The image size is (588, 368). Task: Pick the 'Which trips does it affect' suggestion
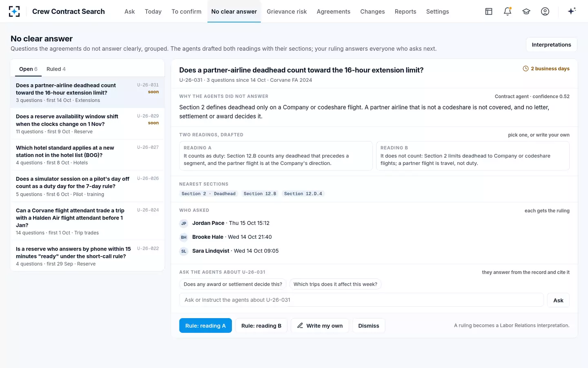coord(335,284)
